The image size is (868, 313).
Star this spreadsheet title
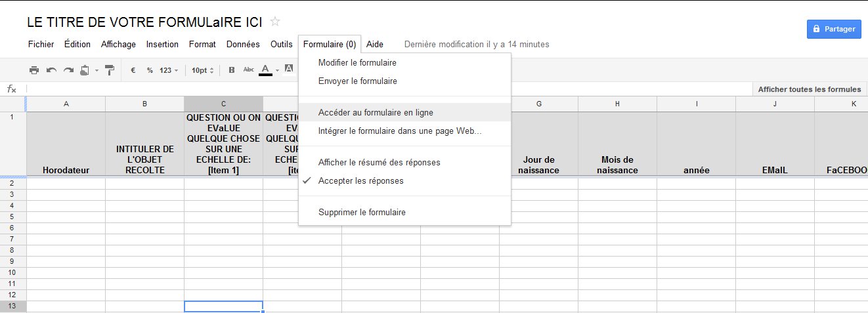(x=275, y=22)
